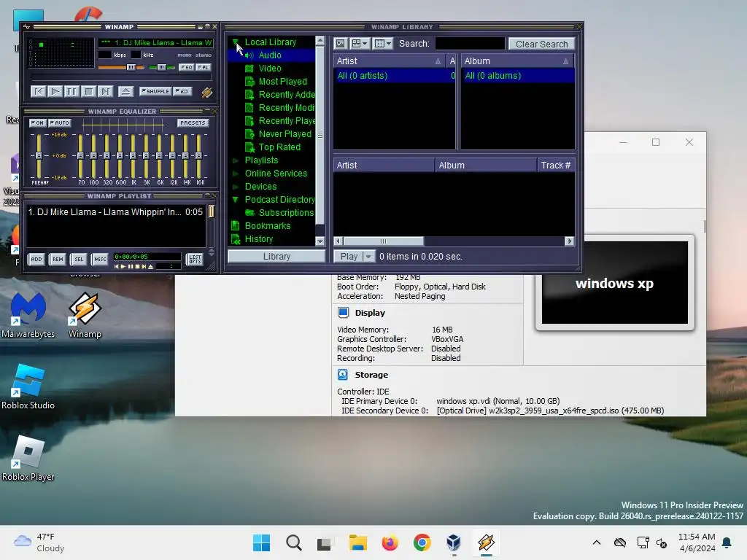Image resolution: width=747 pixels, height=560 pixels.
Task: Select Audio in the library tree
Action: 270,55
